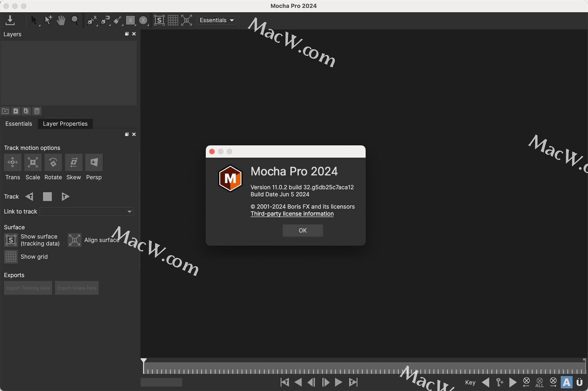Close the Essentials properties panel
This screenshot has width=588, height=391.
(x=134, y=135)
